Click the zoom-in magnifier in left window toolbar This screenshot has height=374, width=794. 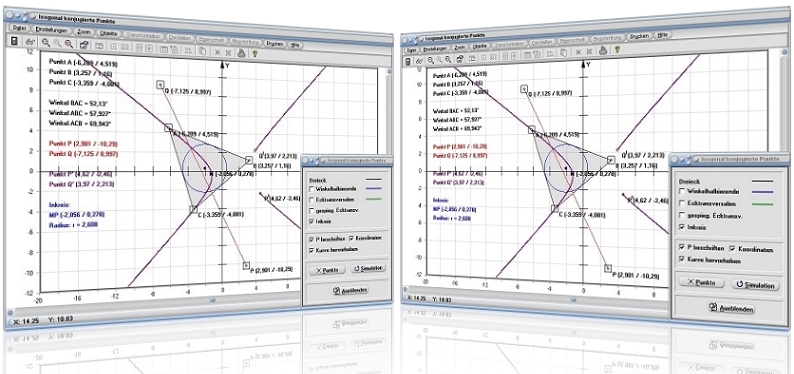(46, 43)
